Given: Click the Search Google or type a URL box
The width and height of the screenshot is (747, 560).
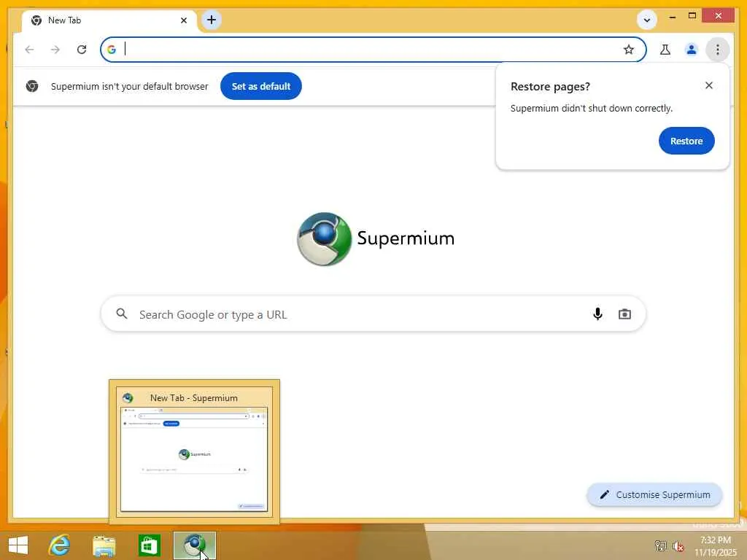Looking at the screenshot, I should 373,314.
